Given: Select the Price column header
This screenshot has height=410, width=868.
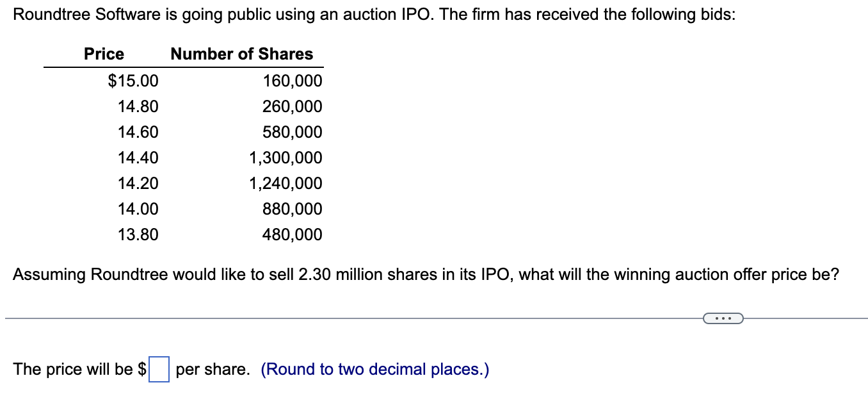Looking at the screenshot, I should coord(104,54).
